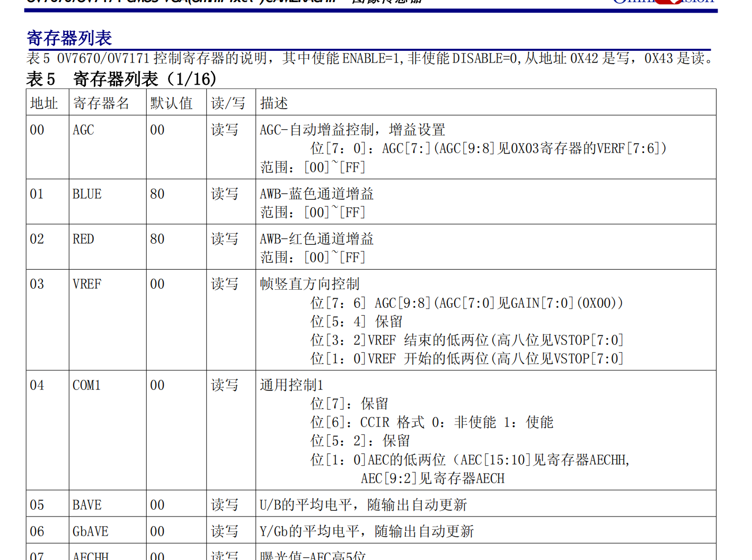
Task: Select register name AGC
Action: 83,130
